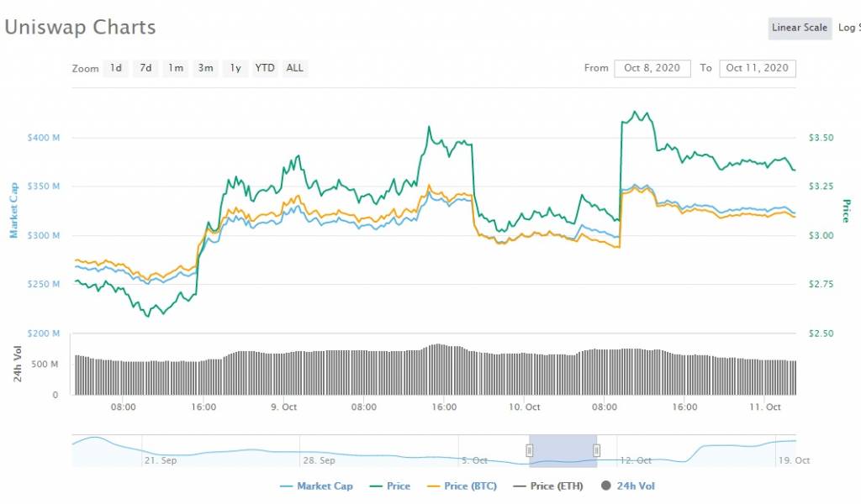Grab the left navigator range handle
The image size is (861, 504).
point(530,450)
